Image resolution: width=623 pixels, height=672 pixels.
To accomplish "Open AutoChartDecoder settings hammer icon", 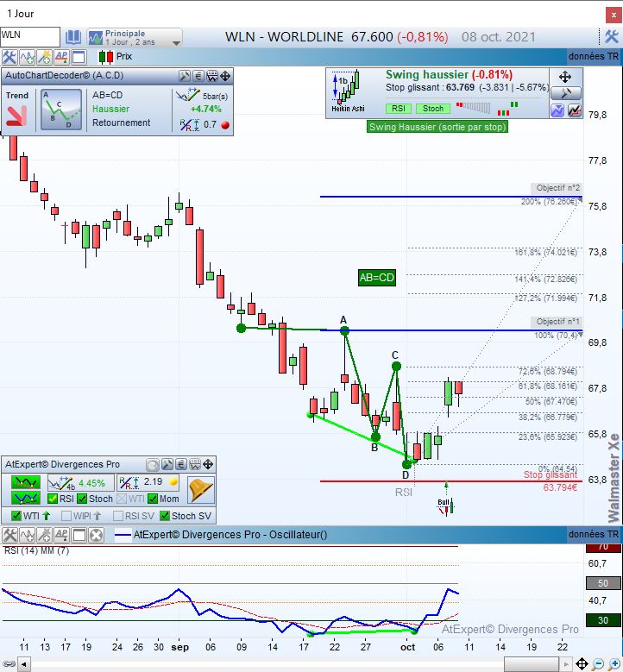I will (185, 76).
